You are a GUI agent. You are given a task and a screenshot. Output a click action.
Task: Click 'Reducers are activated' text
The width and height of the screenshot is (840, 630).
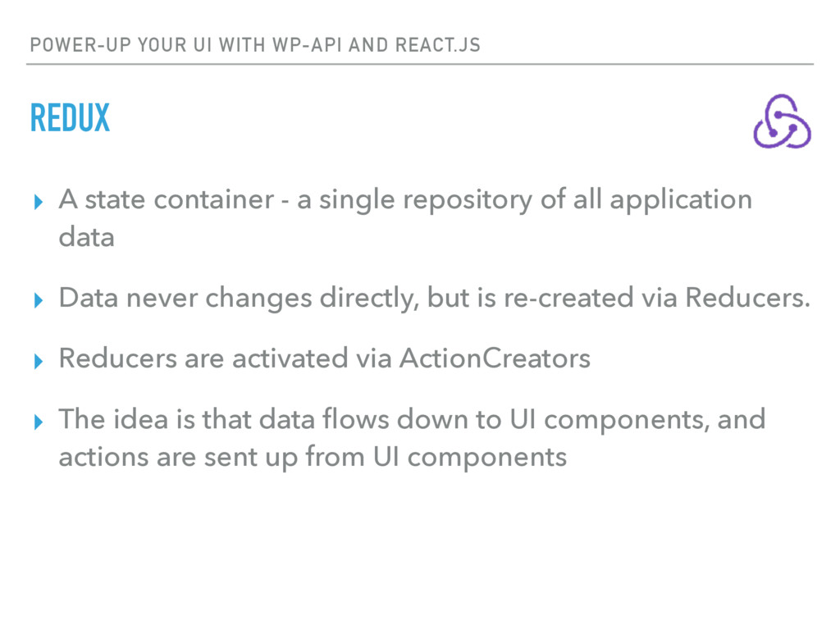coord(203,358)
